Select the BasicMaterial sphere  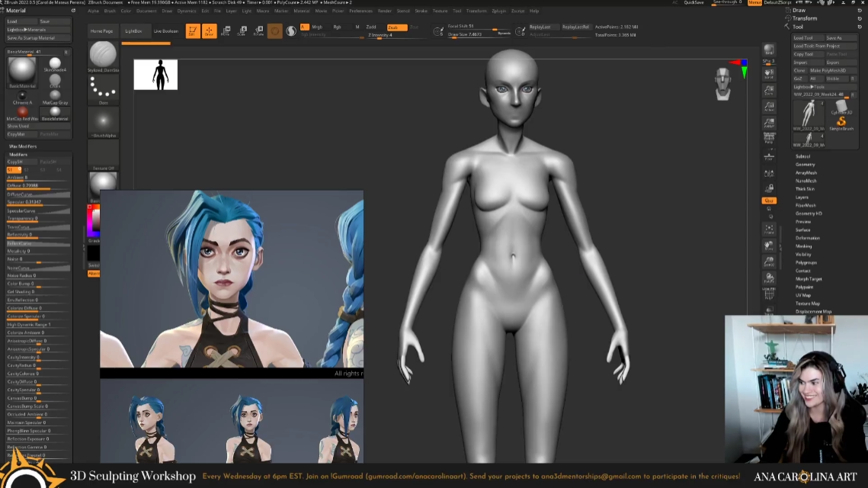[x=22, y=71]
